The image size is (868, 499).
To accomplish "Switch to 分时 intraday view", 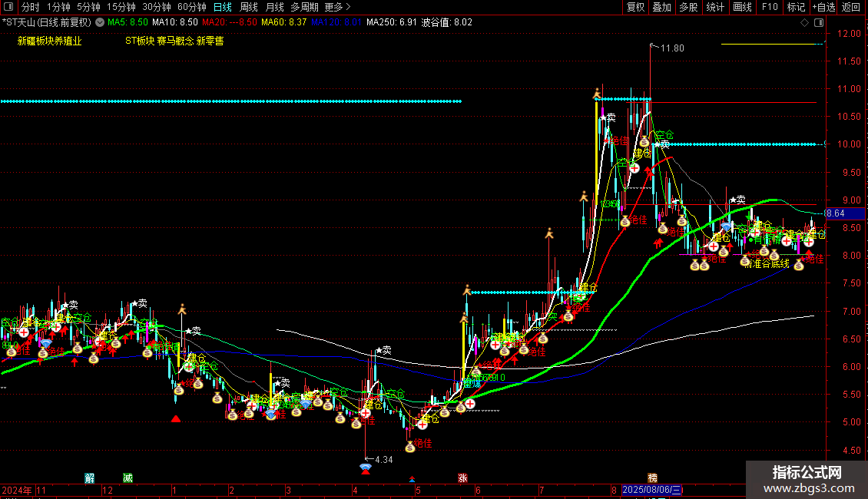I will 31,7.
